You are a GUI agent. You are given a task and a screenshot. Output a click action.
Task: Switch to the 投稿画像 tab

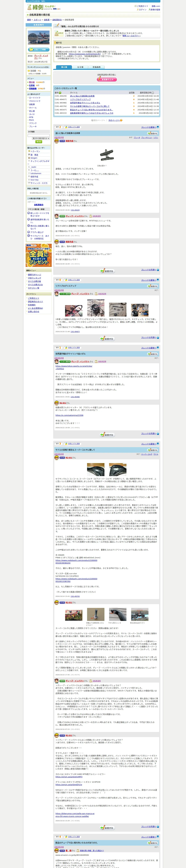[96, 67]
